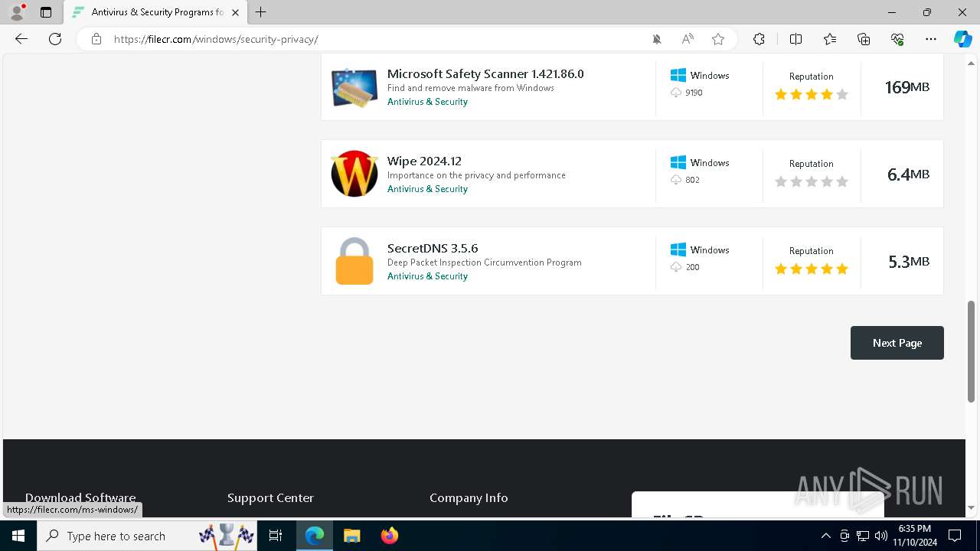980x551 pixels.
Task: Click Microsoft Safety Scanner reputation stars
Action: pyautogui.click(x=812, y=94)
